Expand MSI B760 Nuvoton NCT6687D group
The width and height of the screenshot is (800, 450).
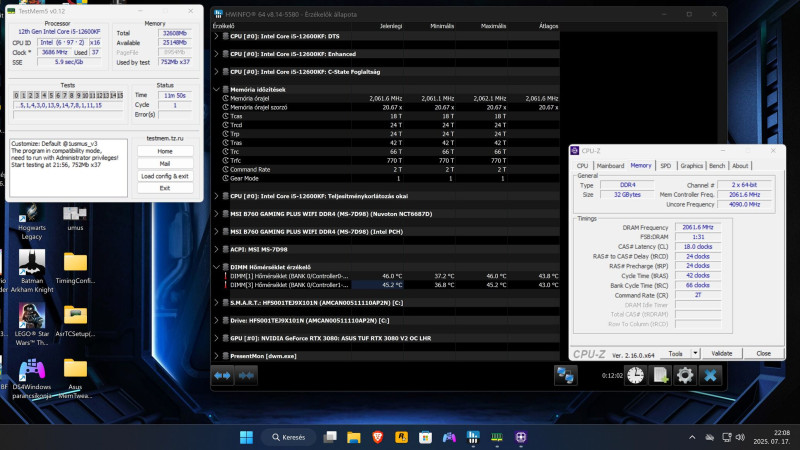click(x=216, y=214)
